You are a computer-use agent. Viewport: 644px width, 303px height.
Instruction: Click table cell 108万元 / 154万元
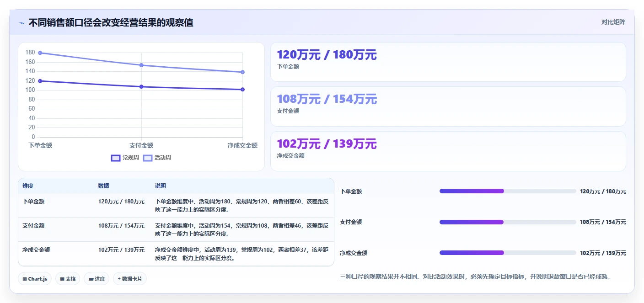click(121, 226)
